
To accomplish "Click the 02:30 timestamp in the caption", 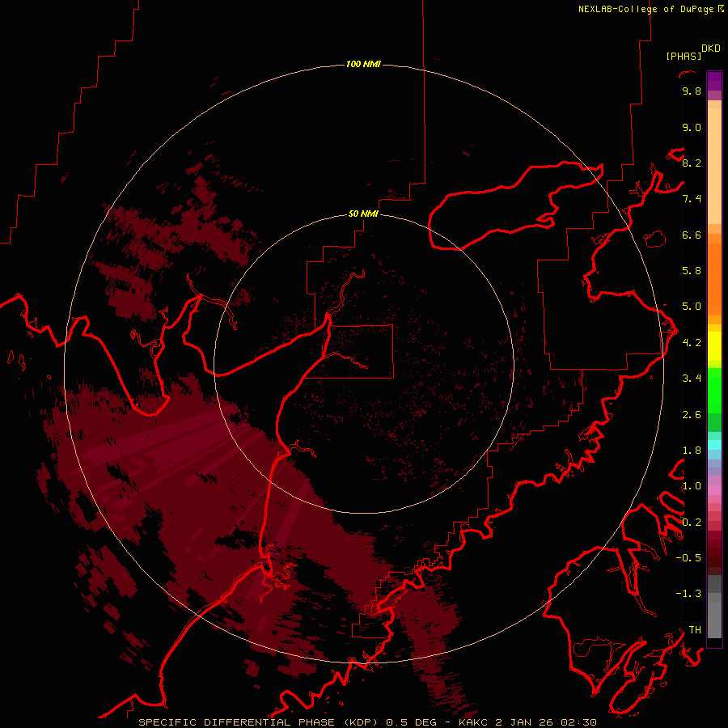I will click(578, 722).
